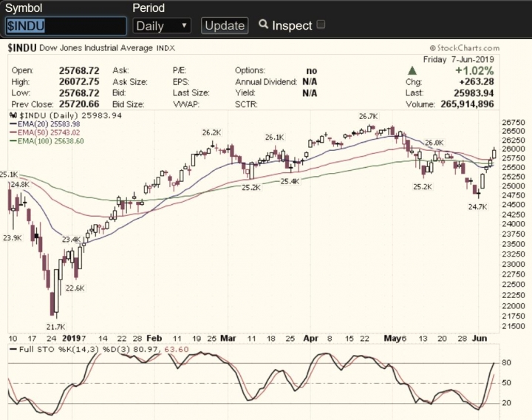Image resolution: width=532 pixels, height=420 pixels.
Task: Click the 21.7K low price label
Action: 55,327
